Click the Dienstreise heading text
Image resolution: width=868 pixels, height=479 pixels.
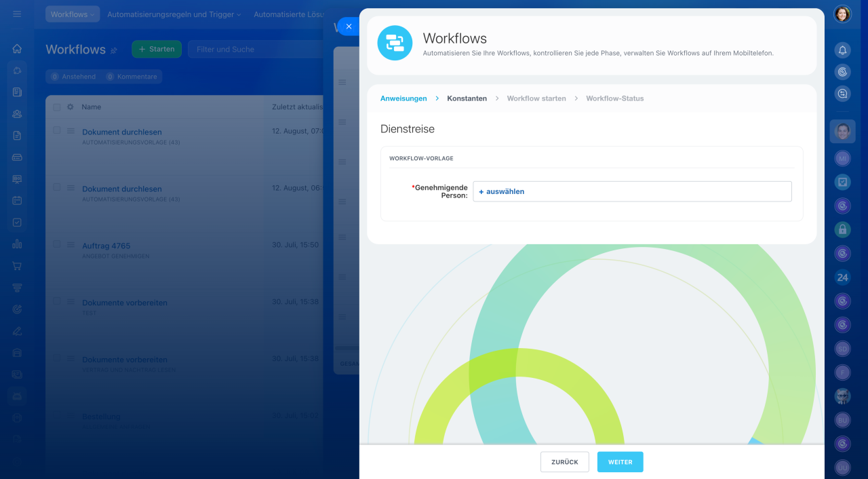pyautogui.click(x=408, y=129)
